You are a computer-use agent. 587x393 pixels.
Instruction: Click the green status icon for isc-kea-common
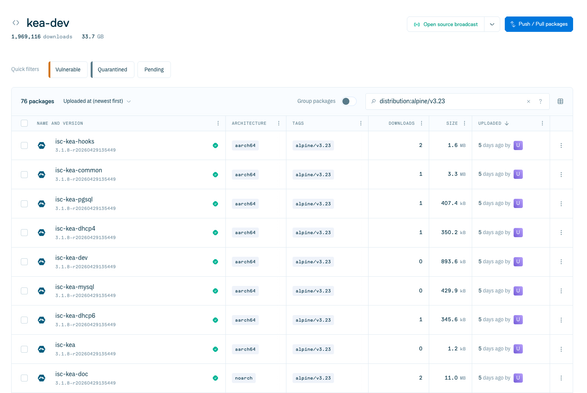[215, 174]
